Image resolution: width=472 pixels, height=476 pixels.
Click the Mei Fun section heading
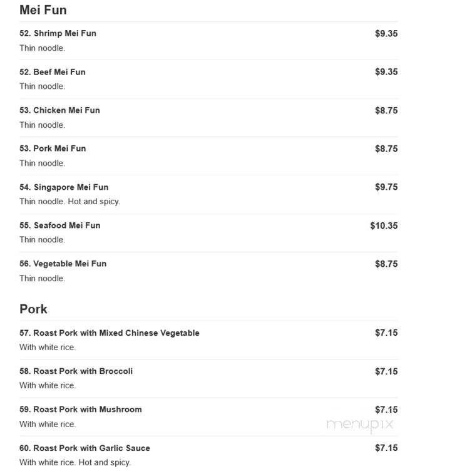point(43,10)
